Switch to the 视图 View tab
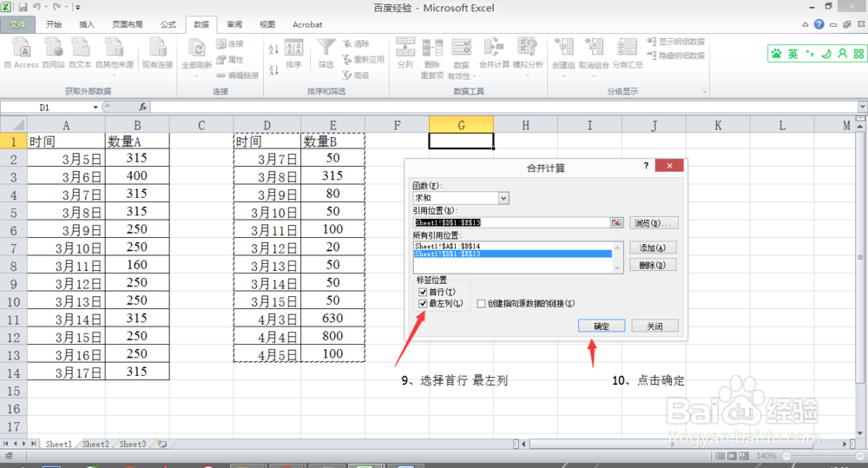868x468 pixels. click(267, 24)
